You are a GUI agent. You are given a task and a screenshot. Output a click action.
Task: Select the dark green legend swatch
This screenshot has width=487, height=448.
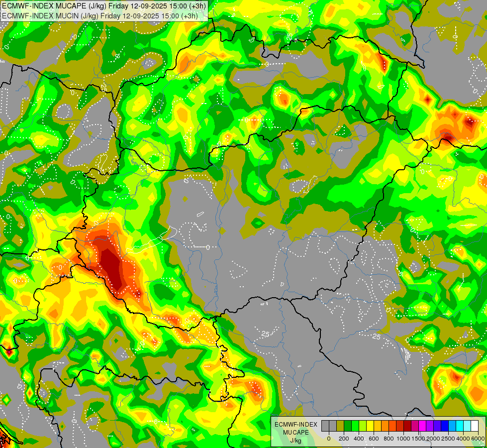[x=348, y=426]
